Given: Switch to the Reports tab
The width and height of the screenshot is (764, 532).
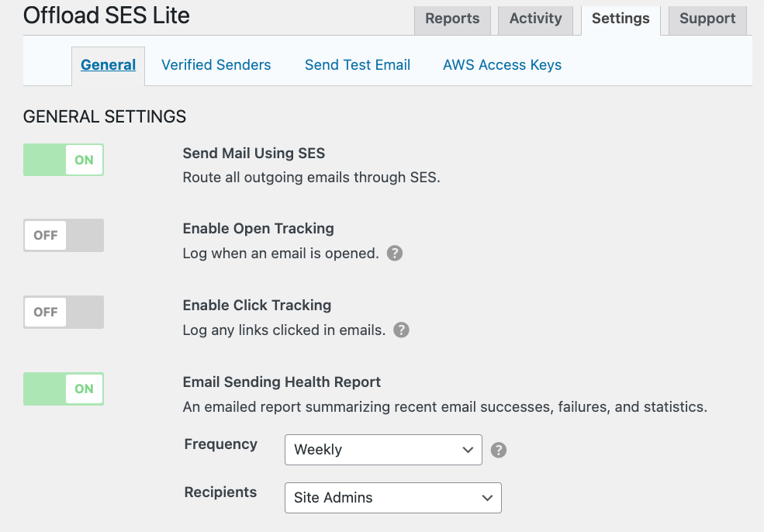Looking at the screenshot, I should [452, 19].
